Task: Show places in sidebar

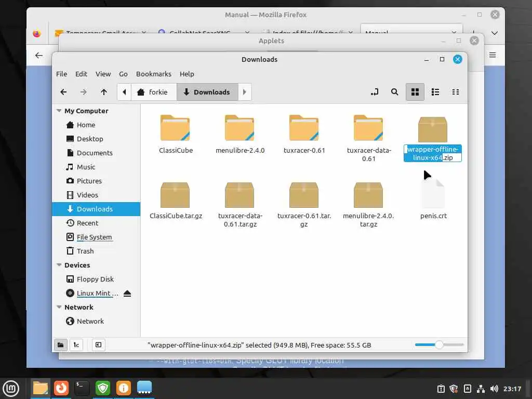Action: pos(61,345)
